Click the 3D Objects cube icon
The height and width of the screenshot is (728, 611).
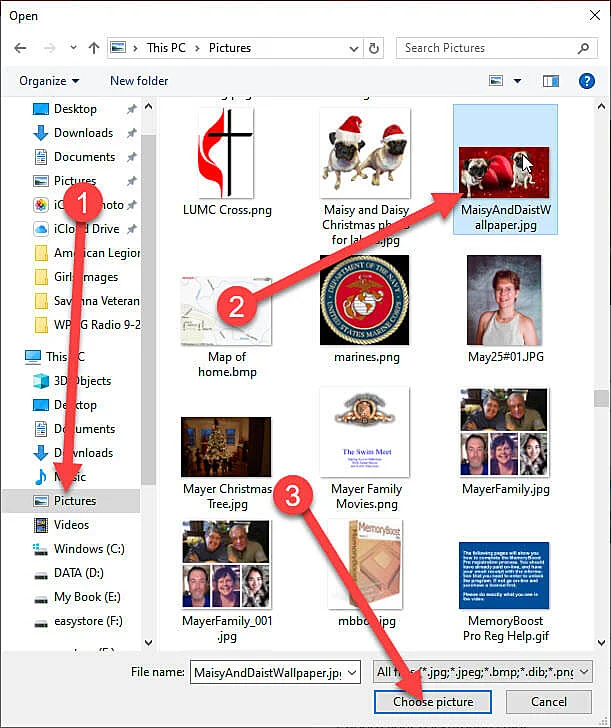pyautogui.click(x=41, y=381)
